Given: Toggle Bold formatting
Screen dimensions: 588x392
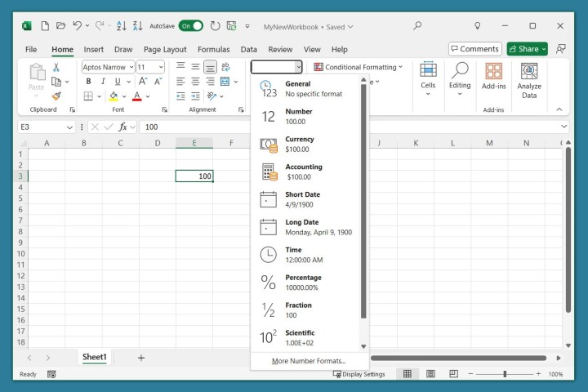Looking at the screenshot, I should [87, 82].
